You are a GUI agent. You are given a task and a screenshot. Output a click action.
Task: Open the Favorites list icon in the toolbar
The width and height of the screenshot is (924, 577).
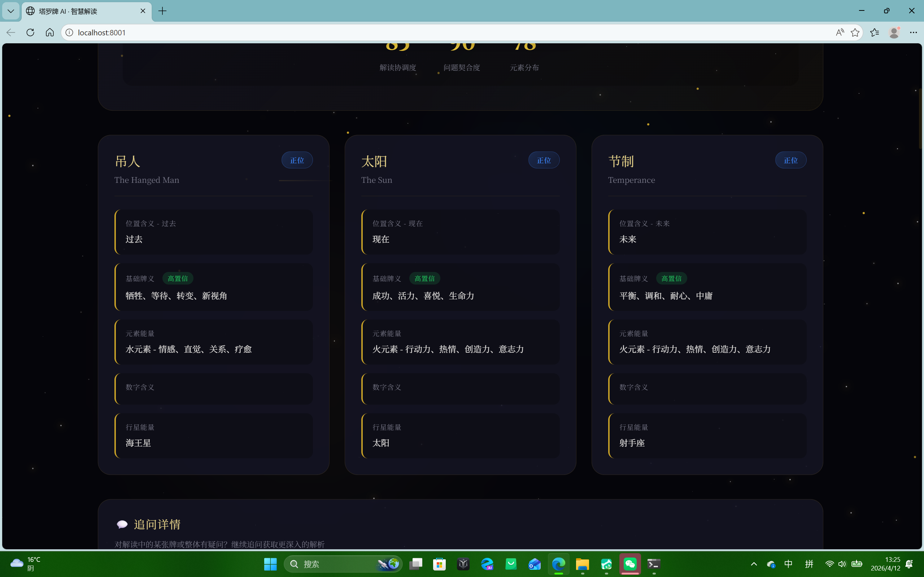(x=874, y=32)
